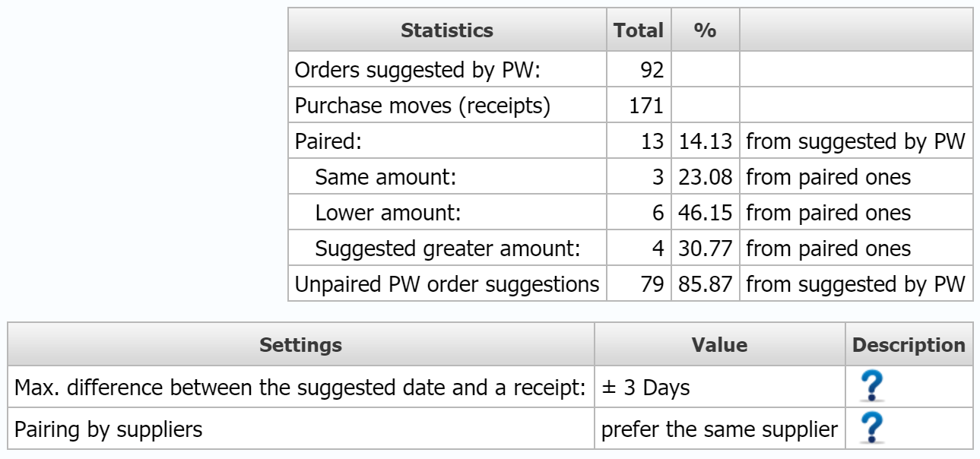
Task: Click the "Lower amount:" row label
Action: click(x=388, y=213)
